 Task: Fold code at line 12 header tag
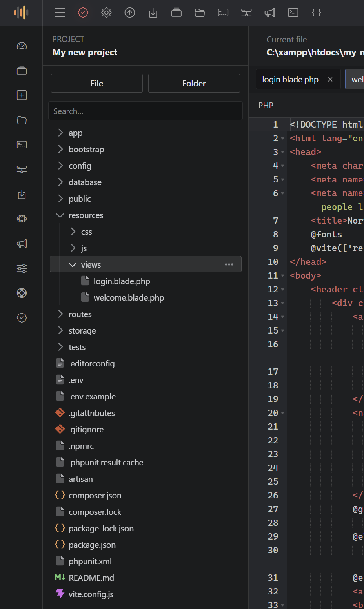[283, 290]
